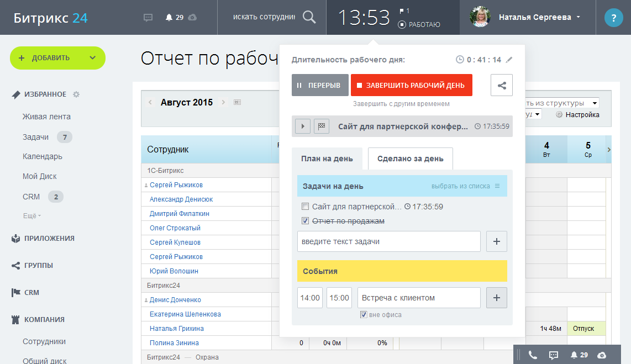Check the partner site task checkbox
Viewport: 631px width, 364px height.
305,207
